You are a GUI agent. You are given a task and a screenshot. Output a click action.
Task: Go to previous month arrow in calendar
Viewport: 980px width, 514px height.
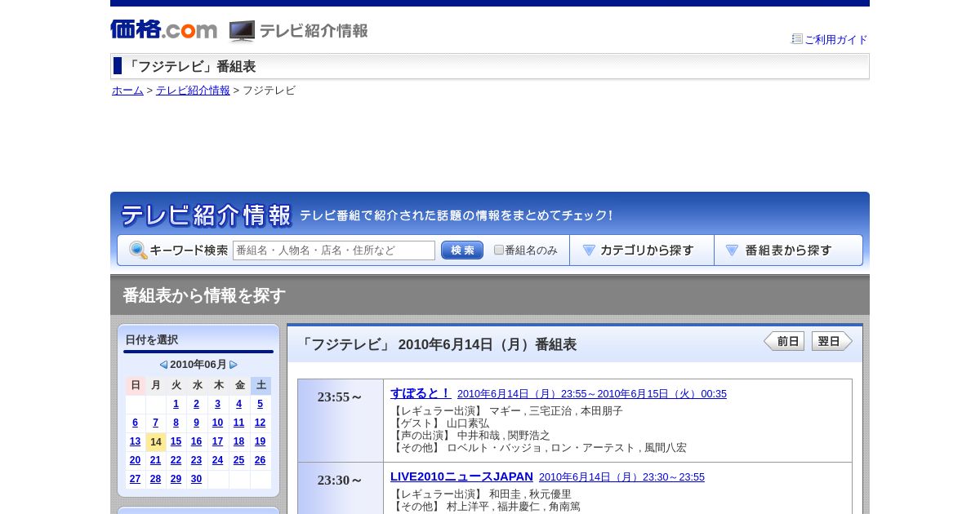163,365
